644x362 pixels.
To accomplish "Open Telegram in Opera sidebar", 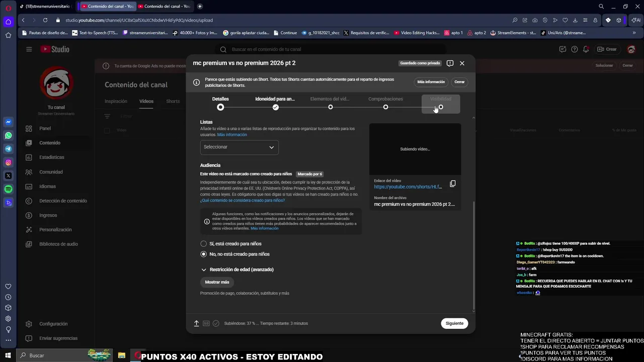I will [9, 149].
